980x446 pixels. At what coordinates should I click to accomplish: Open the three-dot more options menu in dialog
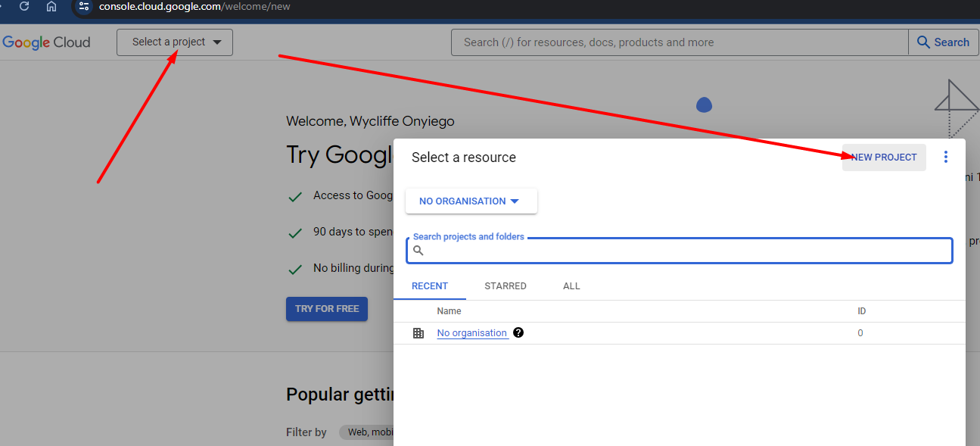(x=946, y=158)
